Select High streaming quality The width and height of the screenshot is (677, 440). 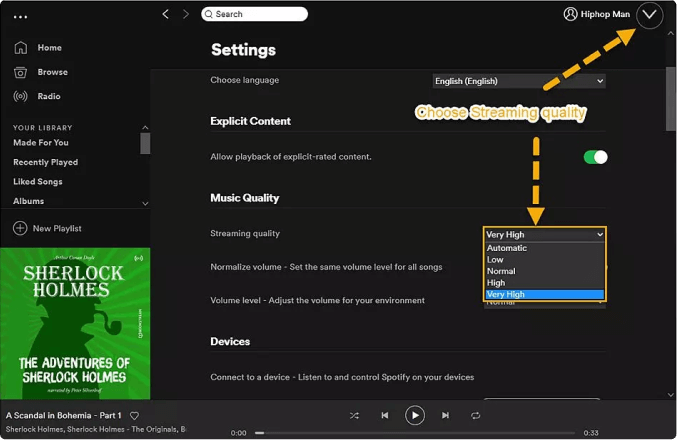(544, 283)
